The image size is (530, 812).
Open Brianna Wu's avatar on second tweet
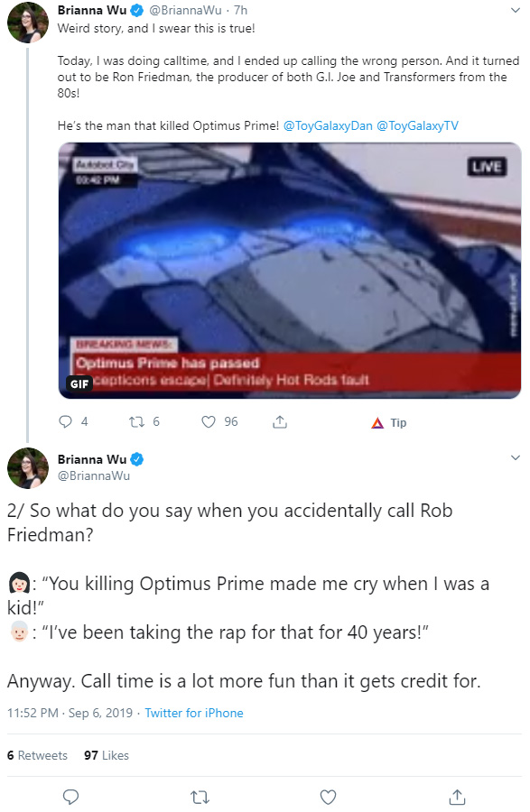pos(28,468)
